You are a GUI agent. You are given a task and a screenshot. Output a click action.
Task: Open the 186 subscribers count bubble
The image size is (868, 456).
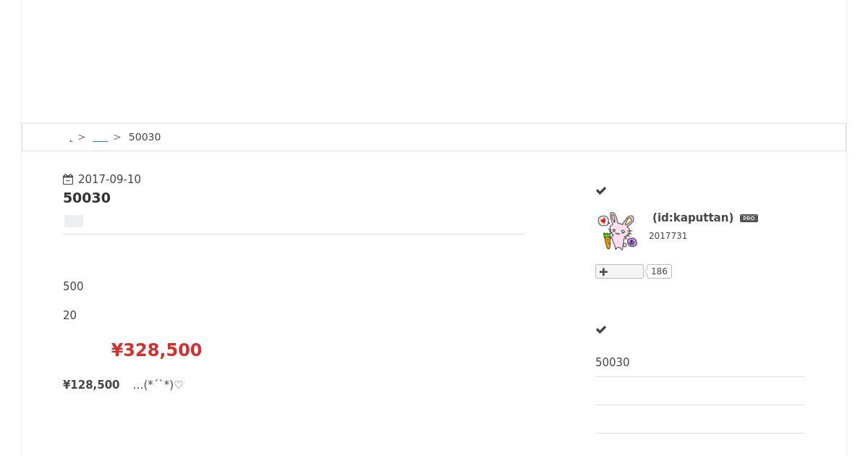[659, 271]
